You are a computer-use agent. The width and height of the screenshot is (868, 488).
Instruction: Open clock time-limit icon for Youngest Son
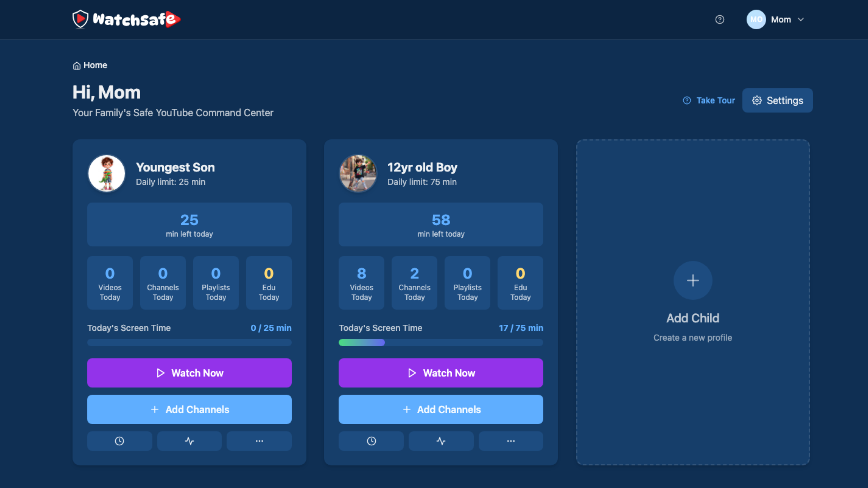(120, 441)
